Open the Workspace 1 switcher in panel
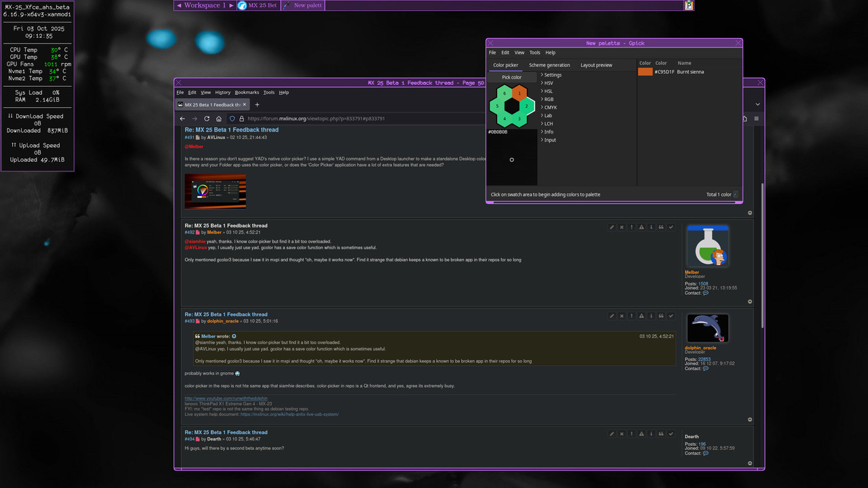 pyautogui.click(x=205, y=5)
